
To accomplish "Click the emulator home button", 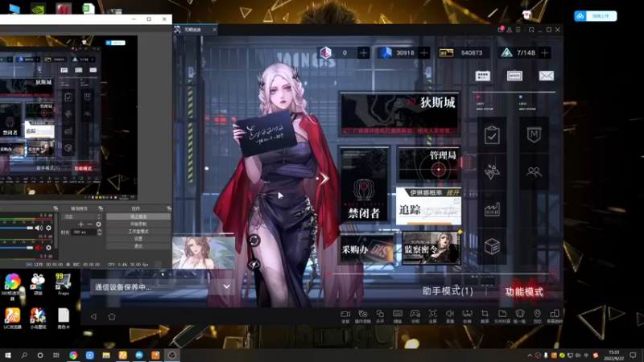I will [x=112, y=316].
